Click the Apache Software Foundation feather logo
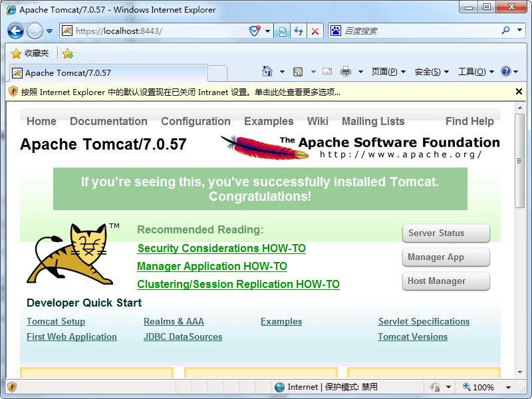Image resolution: width=532 pixels, height=399 pixels. (360, 147)
